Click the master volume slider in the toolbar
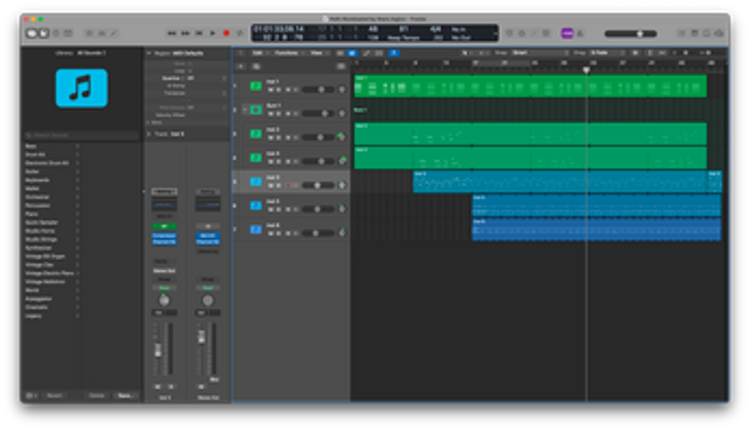The image size is (750, 430). [x=638, y=33]
